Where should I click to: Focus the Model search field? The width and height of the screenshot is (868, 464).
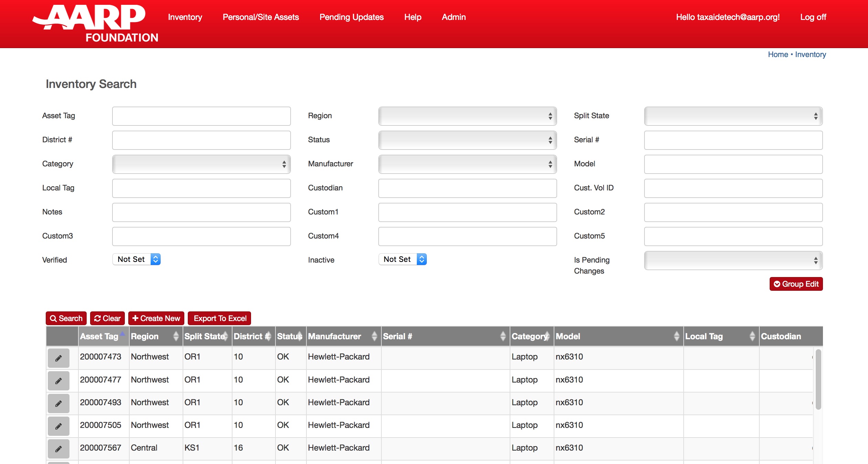pyautogui.click(x=733, y=164)
